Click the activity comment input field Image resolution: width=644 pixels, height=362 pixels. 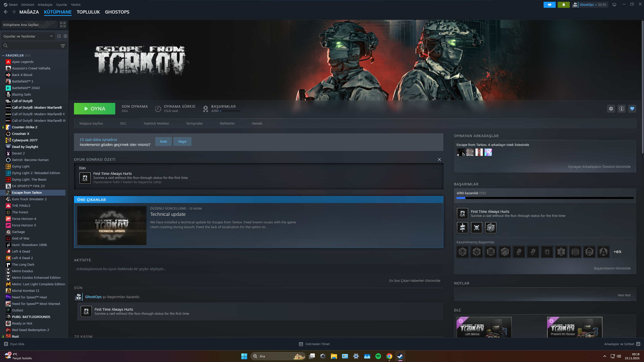point(259,269)
